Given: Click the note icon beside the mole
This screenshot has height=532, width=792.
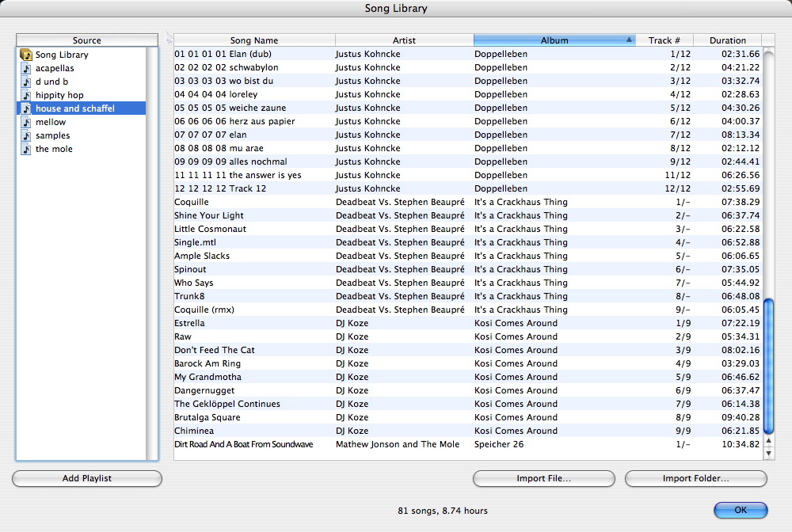Looking at the screenshot, I should (x=25, y=148).
